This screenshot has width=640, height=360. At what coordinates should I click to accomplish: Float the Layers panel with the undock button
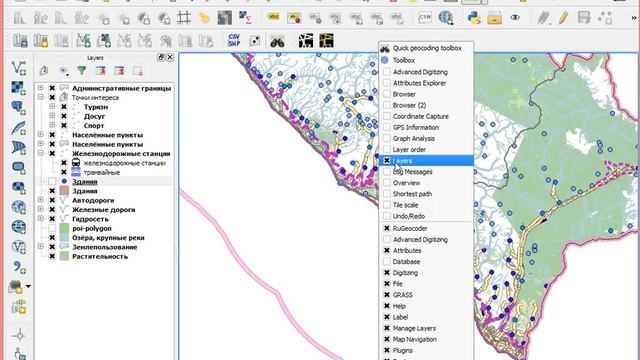[161, 58]
